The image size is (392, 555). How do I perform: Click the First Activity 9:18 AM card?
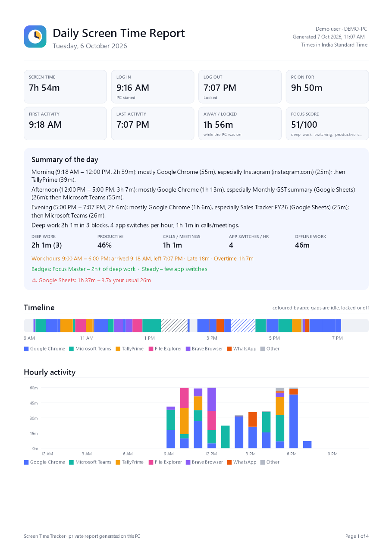pyautogui.click(x=65, y=123)
